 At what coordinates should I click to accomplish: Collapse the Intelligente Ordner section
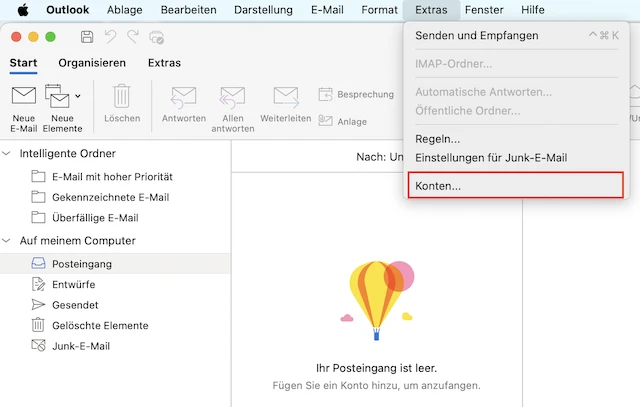(6, 153)
